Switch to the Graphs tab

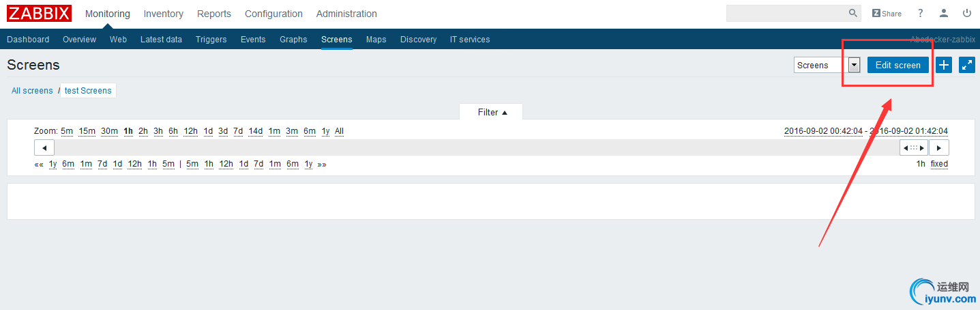pyautogui.click(x=293, y=40)
